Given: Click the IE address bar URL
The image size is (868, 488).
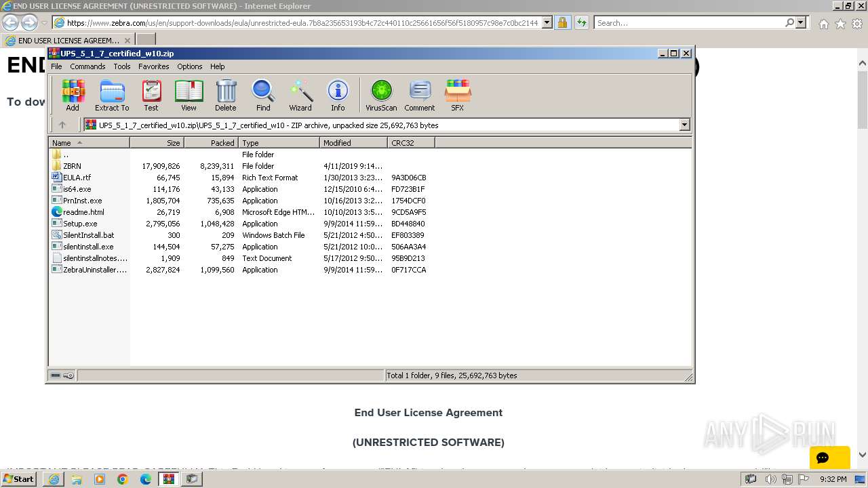Looking at the screenshot, I should pos(302,22).
